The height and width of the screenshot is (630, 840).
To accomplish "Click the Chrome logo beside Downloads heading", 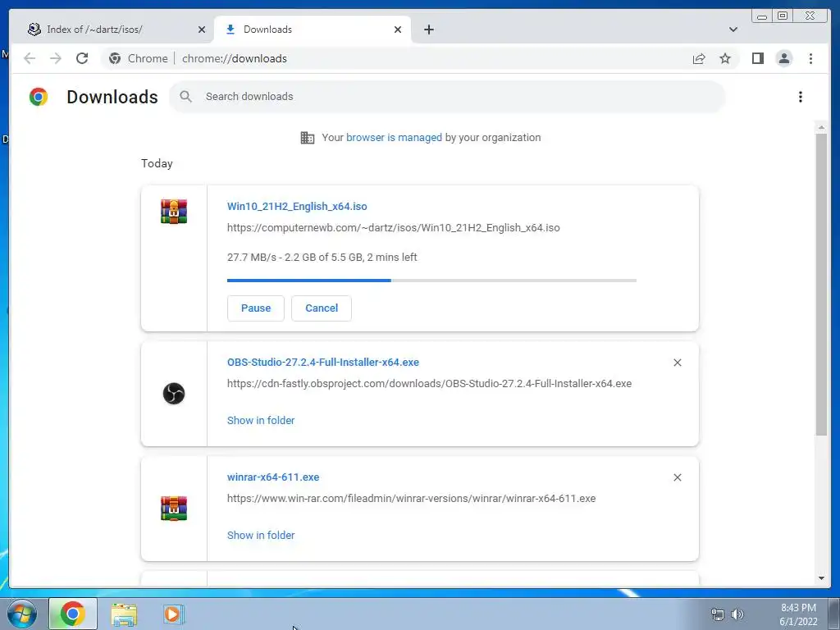I will (x=39, y=97).
